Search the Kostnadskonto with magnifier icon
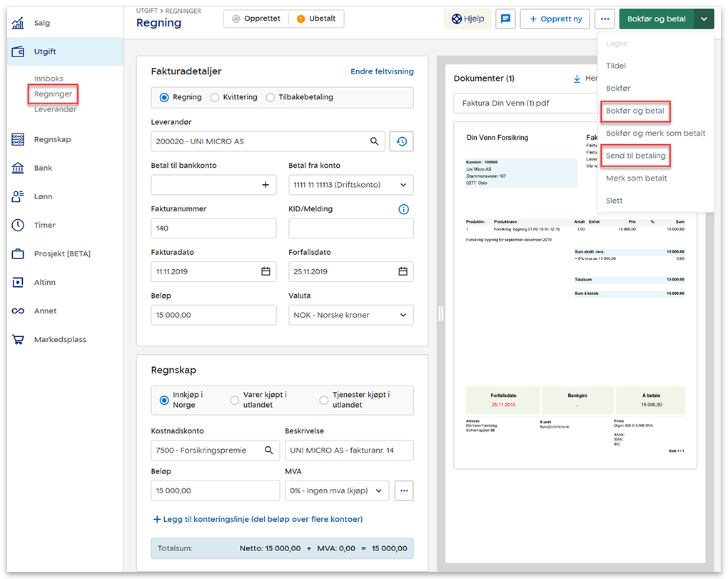The width and height of the screenshot is (728, 579). tap(269, 450)
